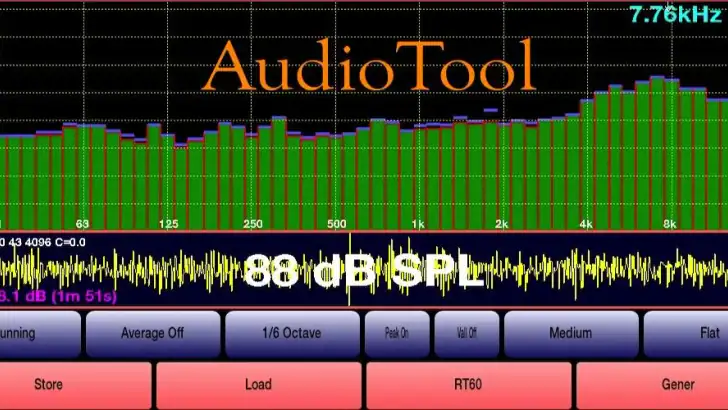Viewport: 728px width, 410px height.
Task: Click the 63 Hz axis label
Action: tap(82, 224)
